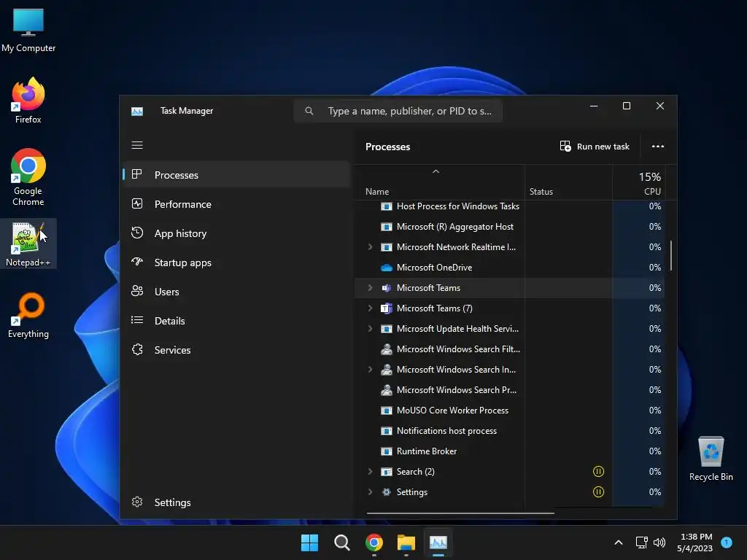Click the Settings process gear icon
The image size is (747, 560).
387,492
